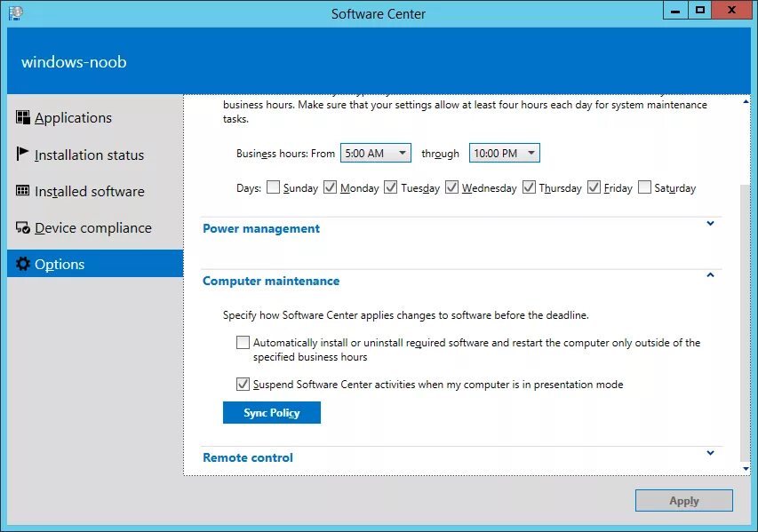The image size is (758, 532).
Task: Uncheck the Monday business day checkbox
Action: (x=331, y=187)
